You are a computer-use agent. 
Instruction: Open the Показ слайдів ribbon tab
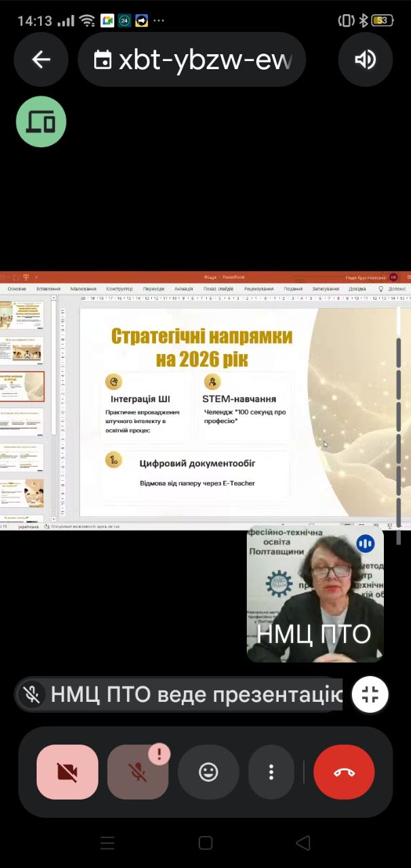[x=218, y=289]
